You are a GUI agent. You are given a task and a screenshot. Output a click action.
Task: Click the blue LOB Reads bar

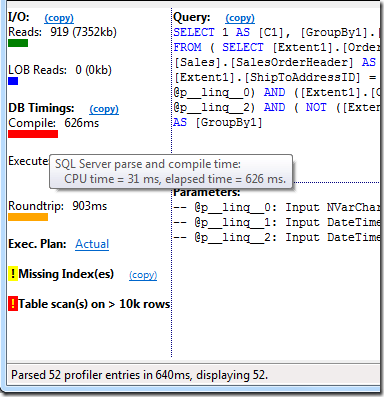point(13,81)
